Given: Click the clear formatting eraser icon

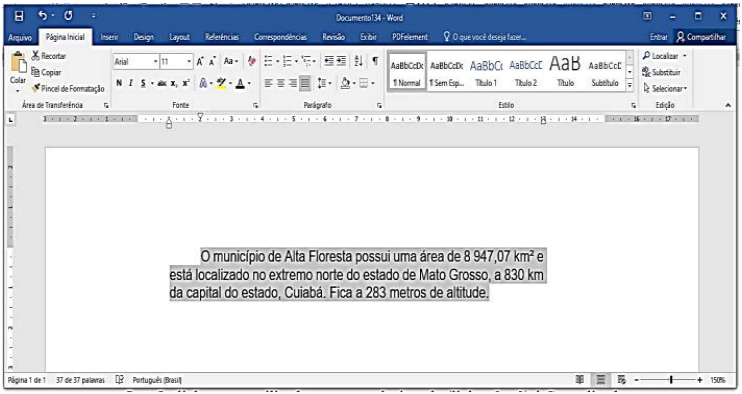Looking at the screenshot, I should (x=251, y=61).
